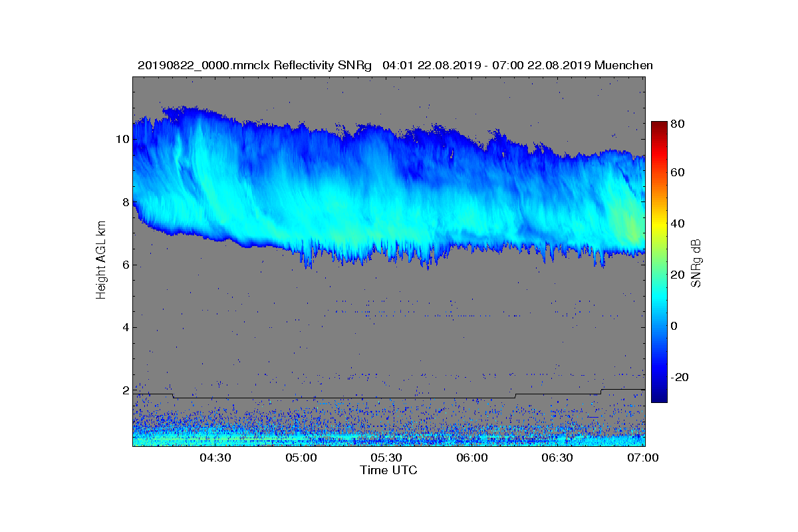Screen dimensions: 798x532
Task: Click the height tick label 2
Action: pos(125,390)
